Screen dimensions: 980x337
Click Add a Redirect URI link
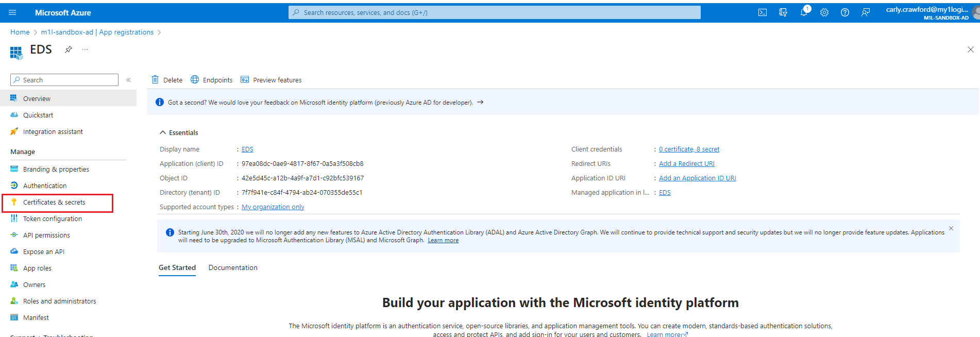(x=686, y=164)
